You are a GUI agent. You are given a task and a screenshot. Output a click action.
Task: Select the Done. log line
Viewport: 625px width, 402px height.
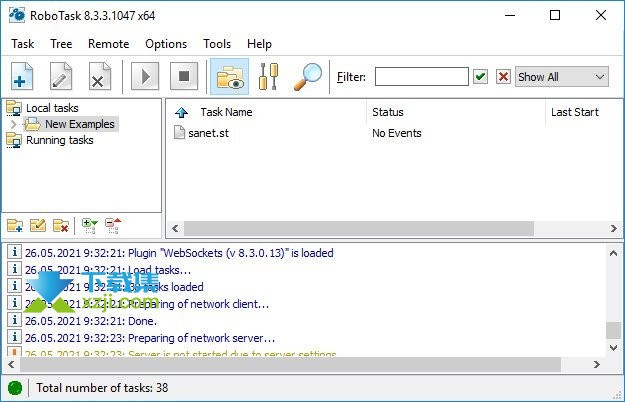(x=91, y=321)
